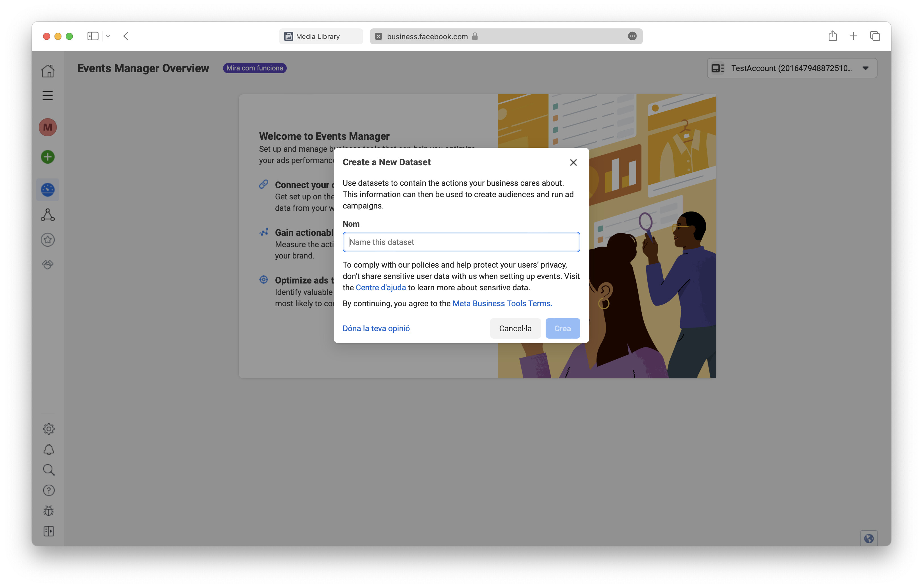Select the Events Manager overview globe icon
This screenshot has height=588, width=923.
click(47, 190)
